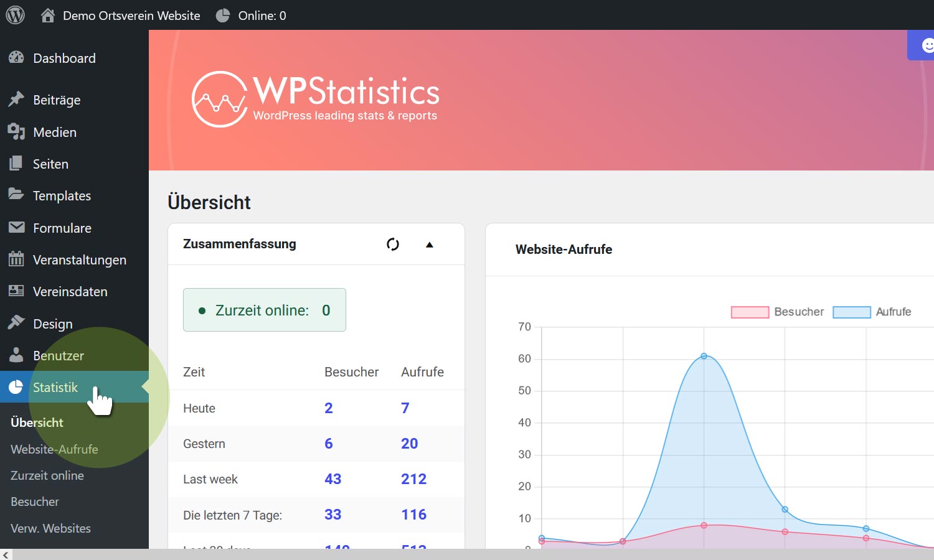Click the Beiträge pin icon
934x560 pixels.
(16, 100)
